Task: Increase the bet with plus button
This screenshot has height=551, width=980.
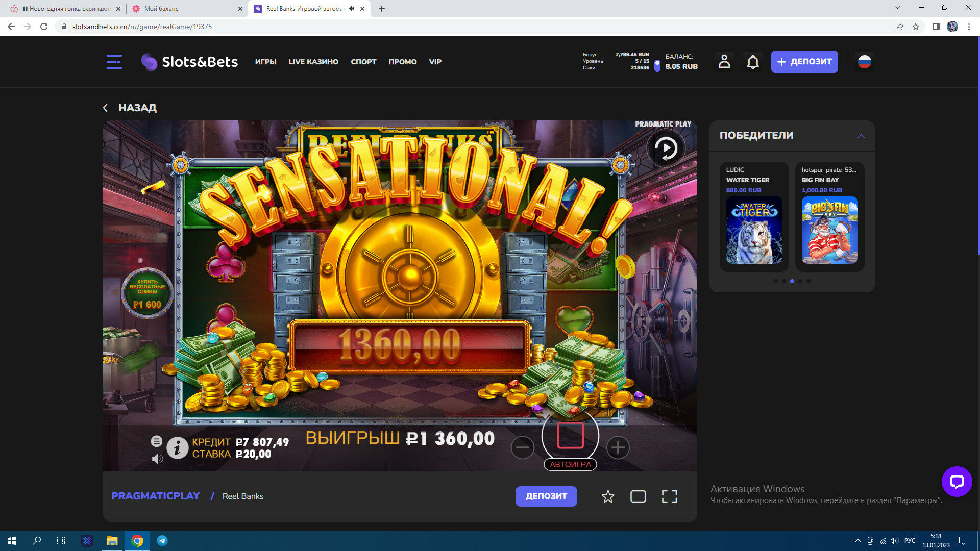Action: click(618, 447)
